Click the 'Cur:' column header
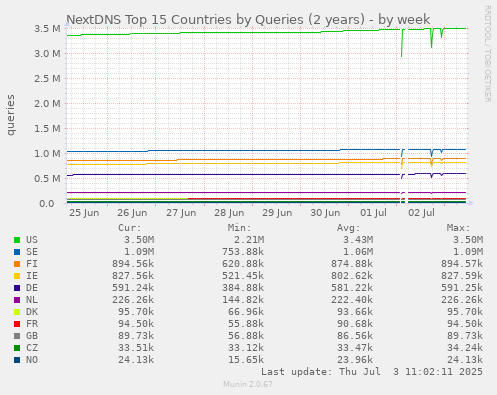The height and width of the screenshot is (395, 497). click(130, 228)
